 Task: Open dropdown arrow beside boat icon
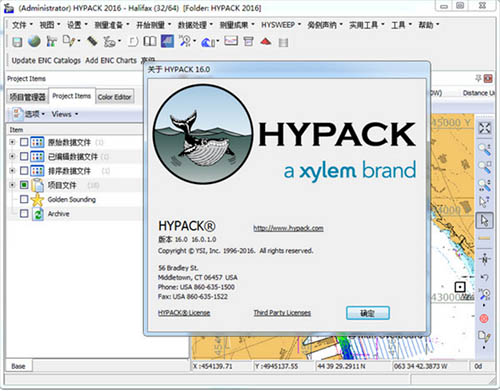click(x=120, y=42)
